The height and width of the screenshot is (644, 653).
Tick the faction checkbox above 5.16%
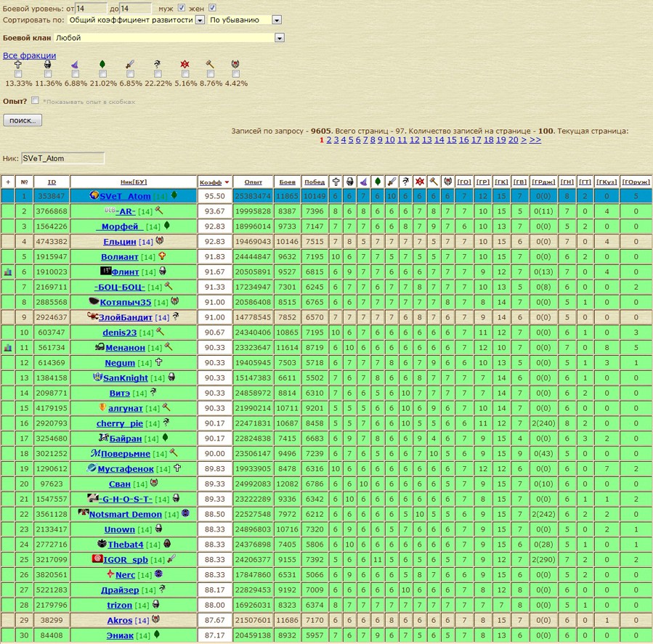pos(185,73)
